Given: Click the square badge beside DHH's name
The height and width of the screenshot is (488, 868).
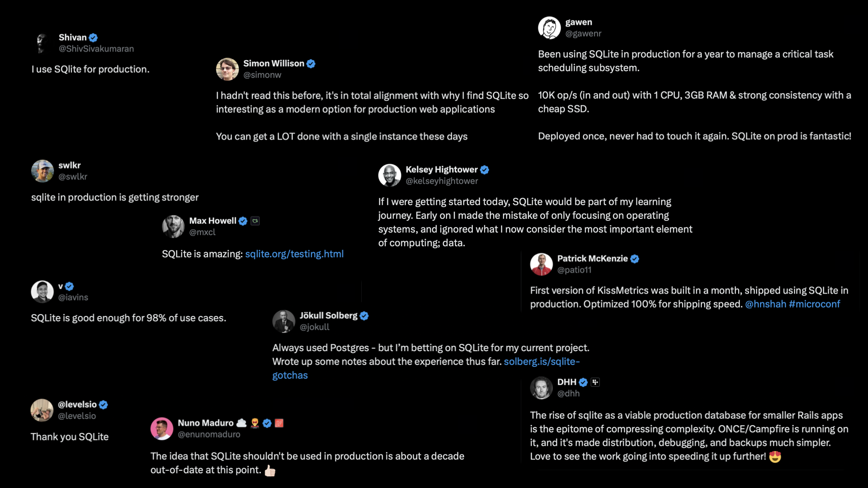Looking at the screenshot, I should click(x=595, y=382).
